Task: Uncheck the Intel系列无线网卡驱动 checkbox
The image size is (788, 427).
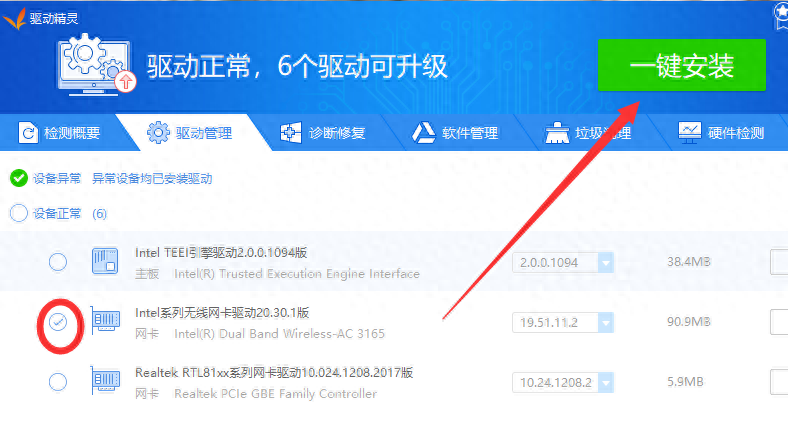Action: tap(58, 322)
